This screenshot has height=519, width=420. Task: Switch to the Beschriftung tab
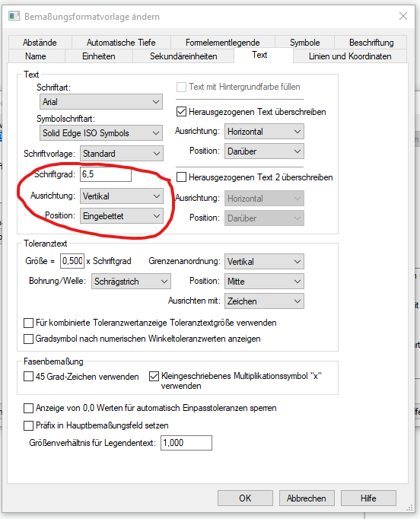371,43
